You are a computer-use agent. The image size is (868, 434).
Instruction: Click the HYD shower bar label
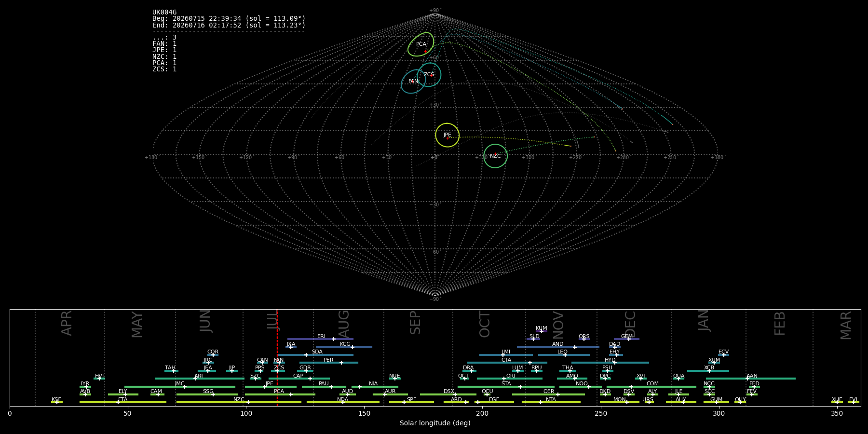pos(610,360)
